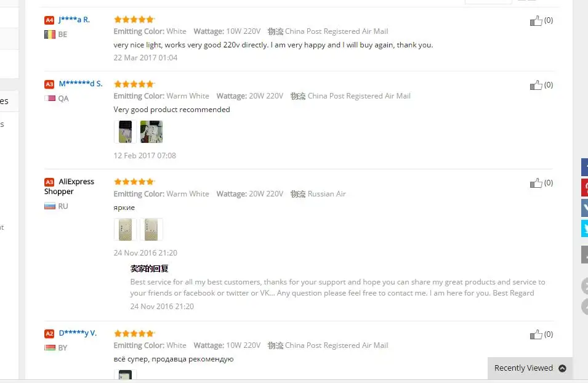Screen dimensions: 588x383
Task: Click A2 badge beside D*****y V.
Action: pyautogui.click(x=49, y=334)
